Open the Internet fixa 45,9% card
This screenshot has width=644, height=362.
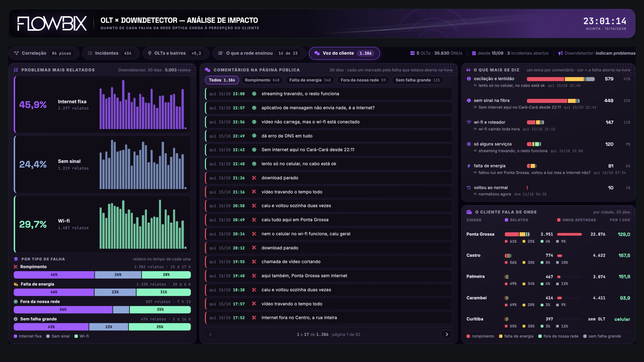coord(102,105)
